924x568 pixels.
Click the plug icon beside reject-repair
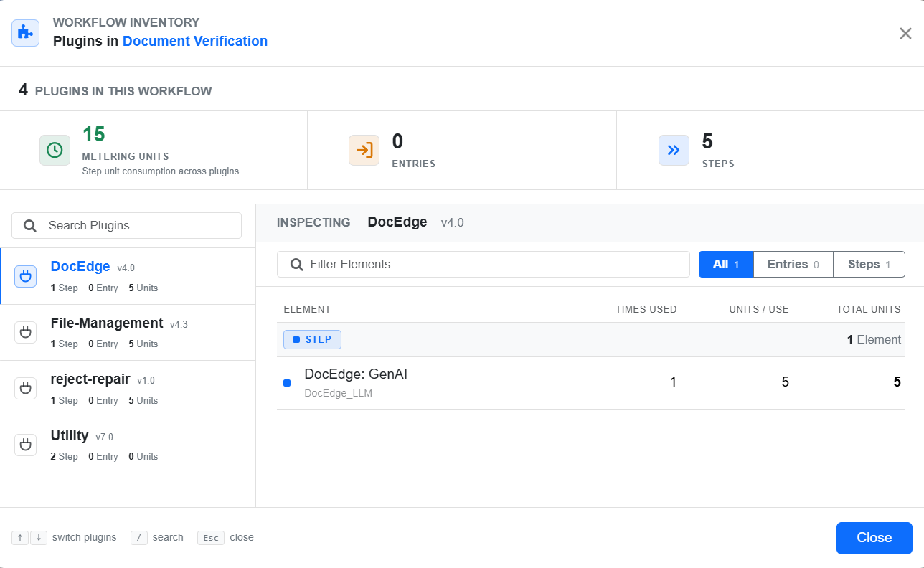coord(26,388)
